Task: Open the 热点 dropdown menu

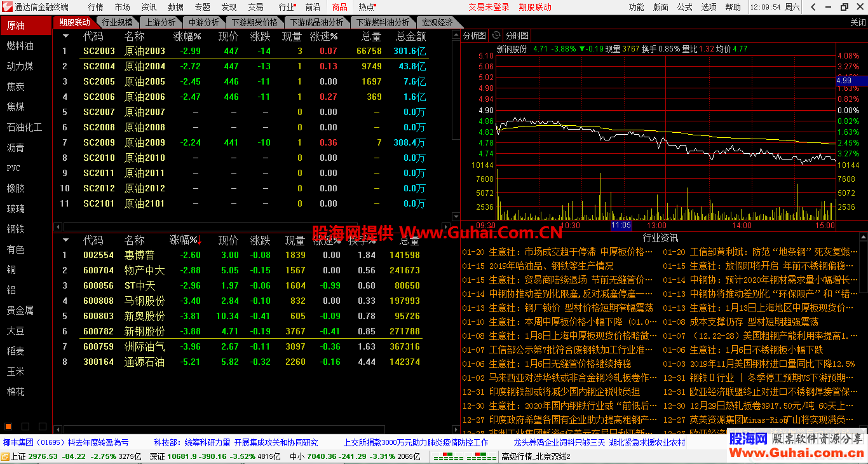Action: (x=367, y=7)
